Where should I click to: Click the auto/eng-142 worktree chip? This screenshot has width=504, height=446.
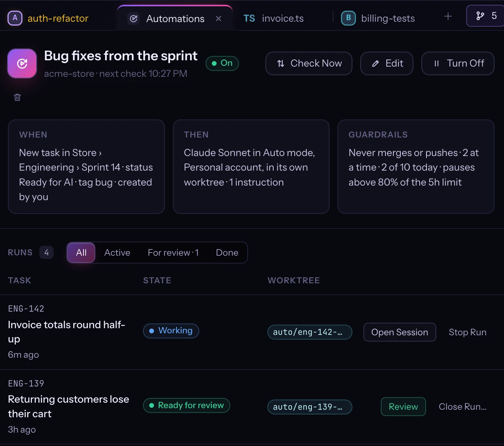(x=310, y=332)
